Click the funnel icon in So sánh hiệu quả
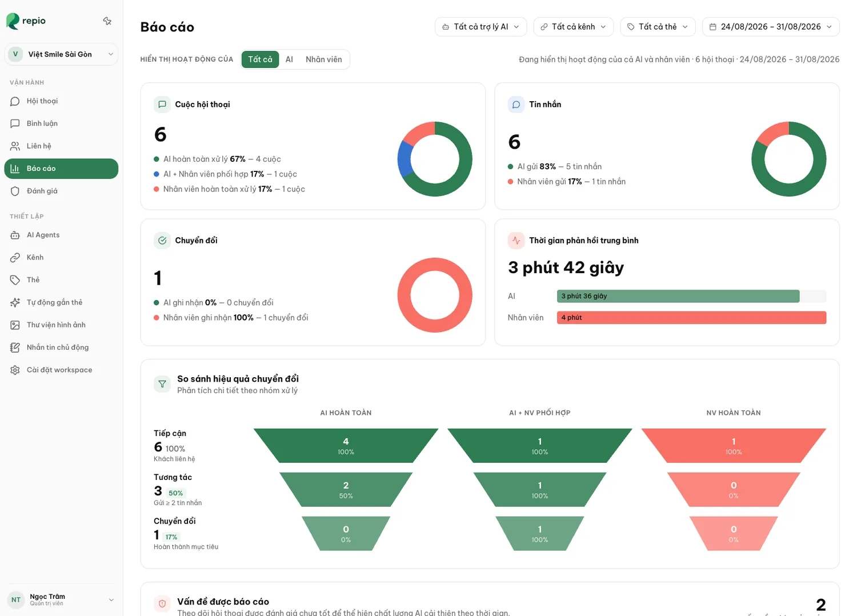857x616 pixels. point(162,384)
